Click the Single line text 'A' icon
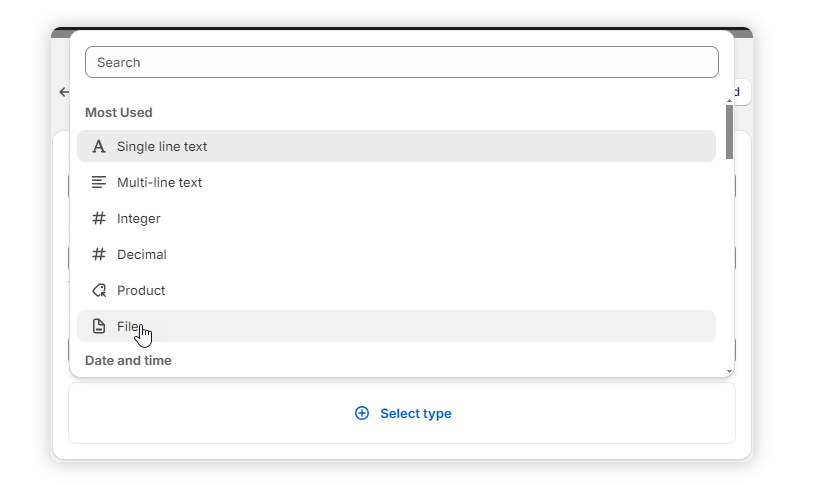Image resolution: width=833 pixels, height=483 pixels. click(x=98, y=146)
